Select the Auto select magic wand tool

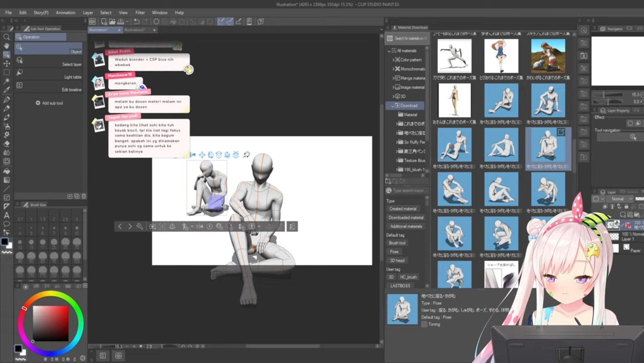coord(6,81)
